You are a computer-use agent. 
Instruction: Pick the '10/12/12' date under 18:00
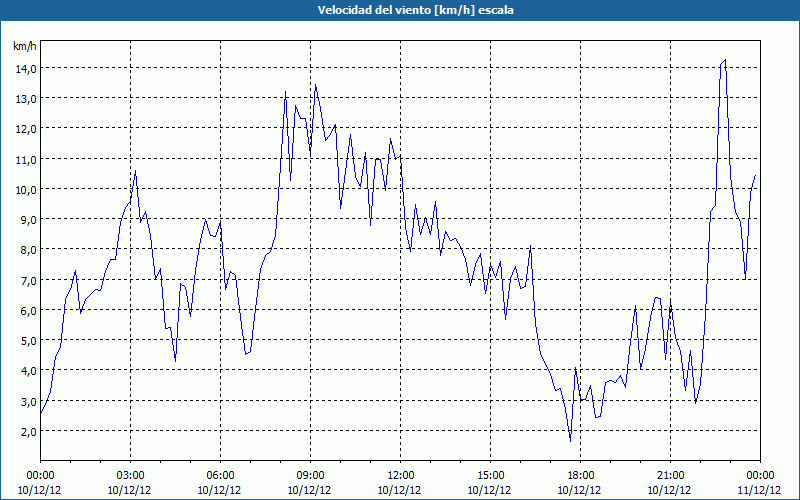pos(580,490)
